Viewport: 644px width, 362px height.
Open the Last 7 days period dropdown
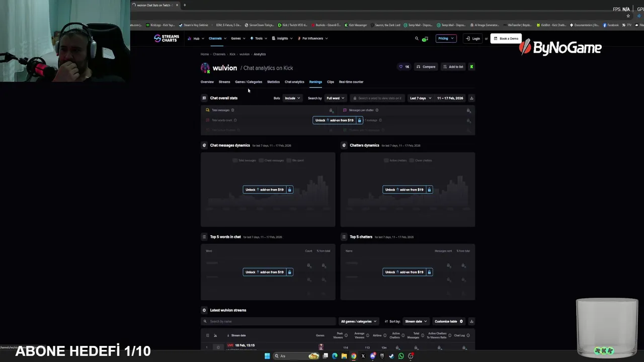coord(420,98)
